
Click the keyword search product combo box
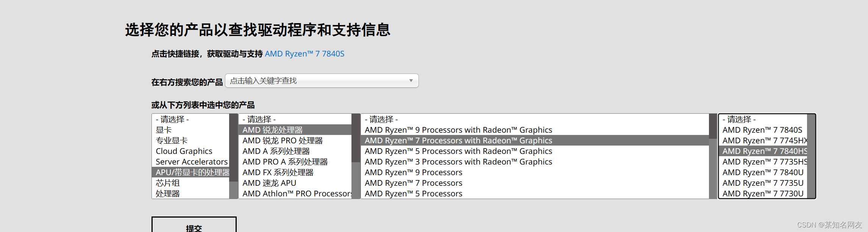click(322, 81)
